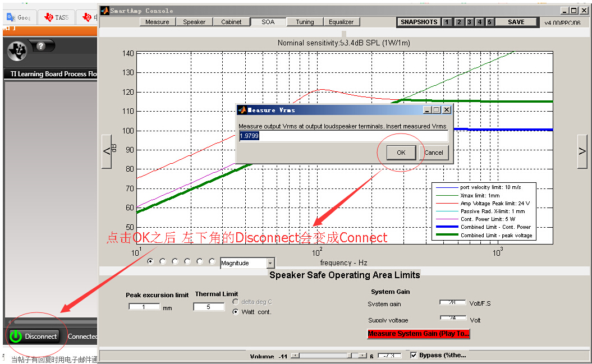
Task: Select the delta deg C radio button
Action: 236,302
